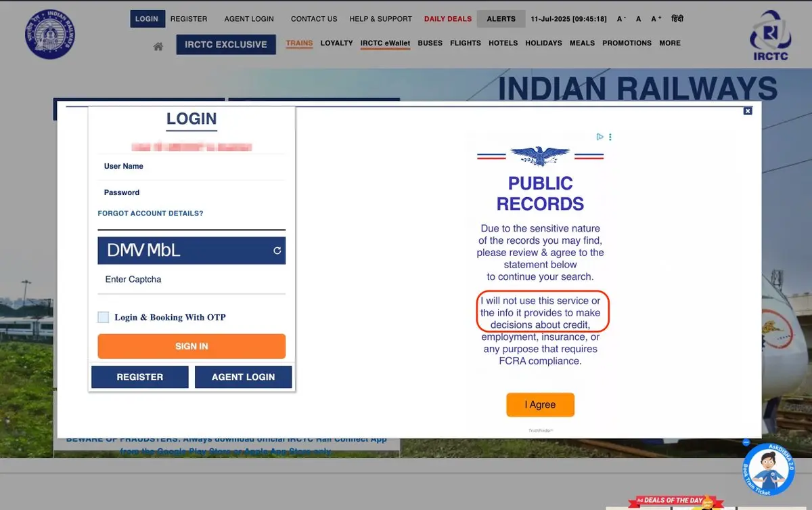The image size is (812, 510).
Task: Click the Enter Captcha text field
Action: pos(191,280)
